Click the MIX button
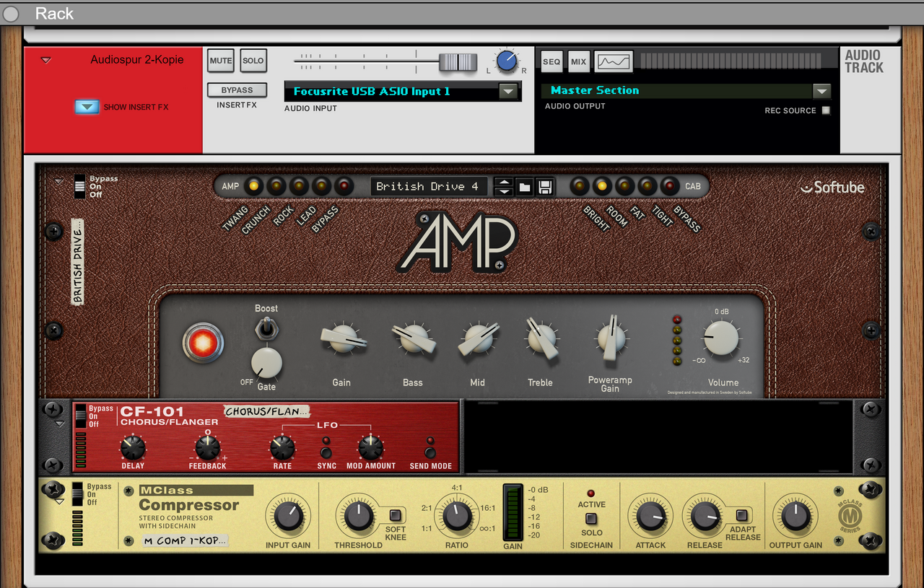 [578, 61]
